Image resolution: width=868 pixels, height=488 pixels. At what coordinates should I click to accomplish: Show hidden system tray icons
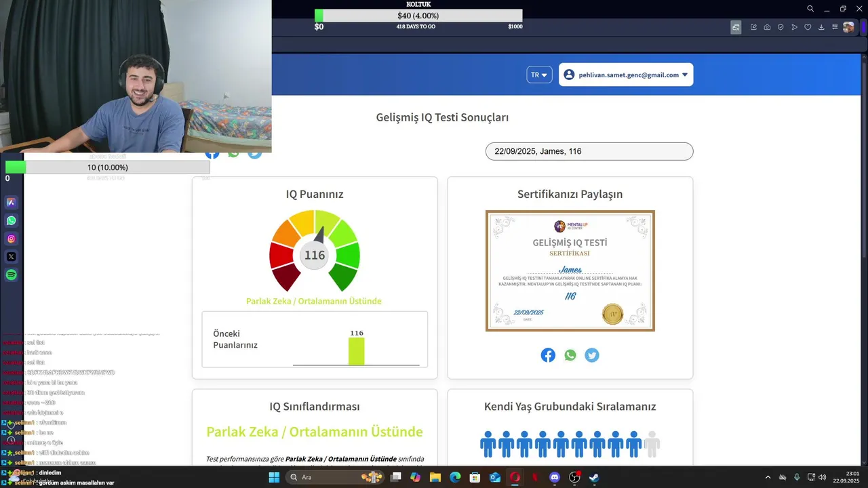(x=768, y=477)
